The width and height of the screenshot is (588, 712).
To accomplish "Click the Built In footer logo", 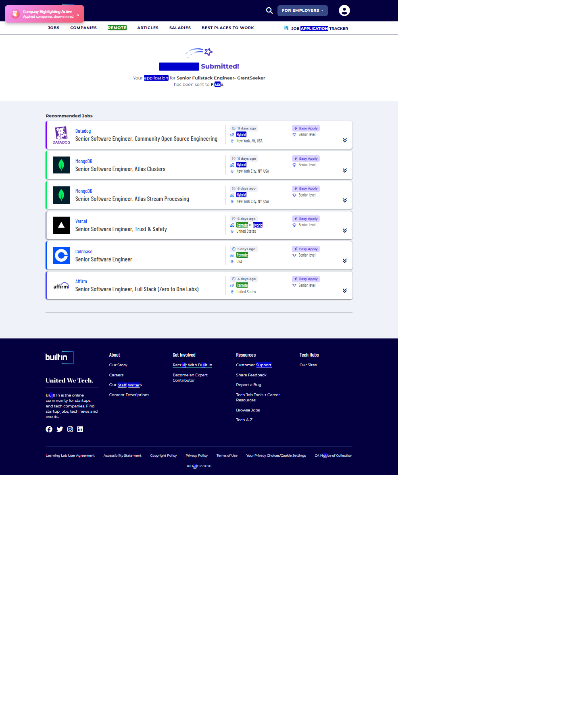I will (59, 357).
